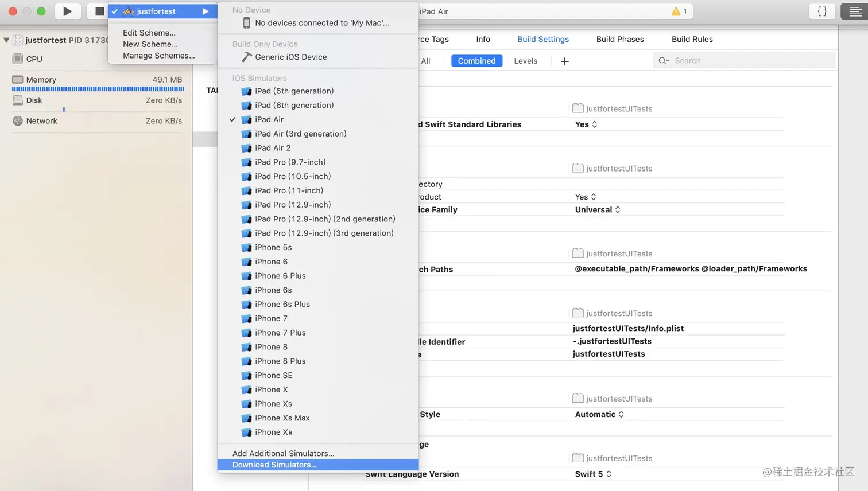Select iPad Pro (9.7-inch) simulator
The image size is (868, 491).
pyautogui.click(x=318, y=162)
